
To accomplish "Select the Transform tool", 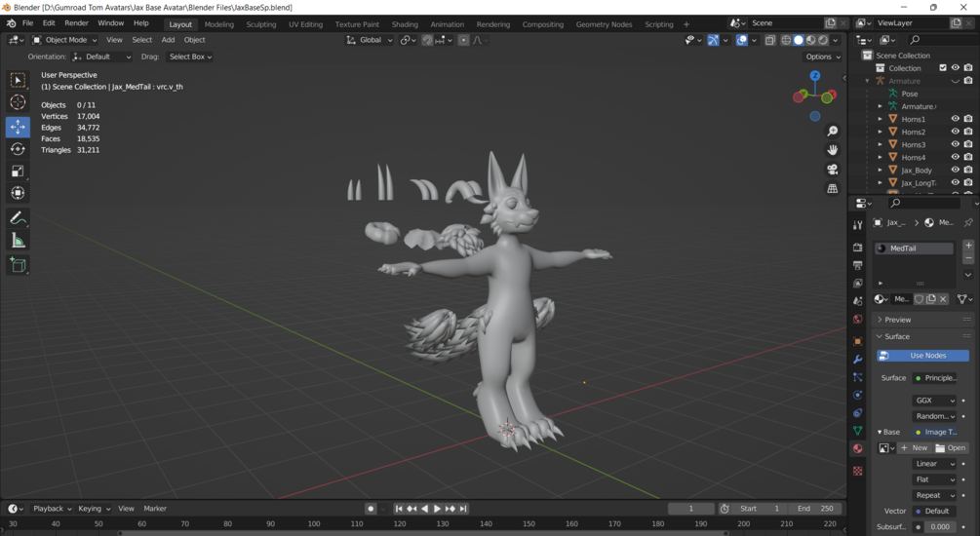I will (x=18, y=192).
